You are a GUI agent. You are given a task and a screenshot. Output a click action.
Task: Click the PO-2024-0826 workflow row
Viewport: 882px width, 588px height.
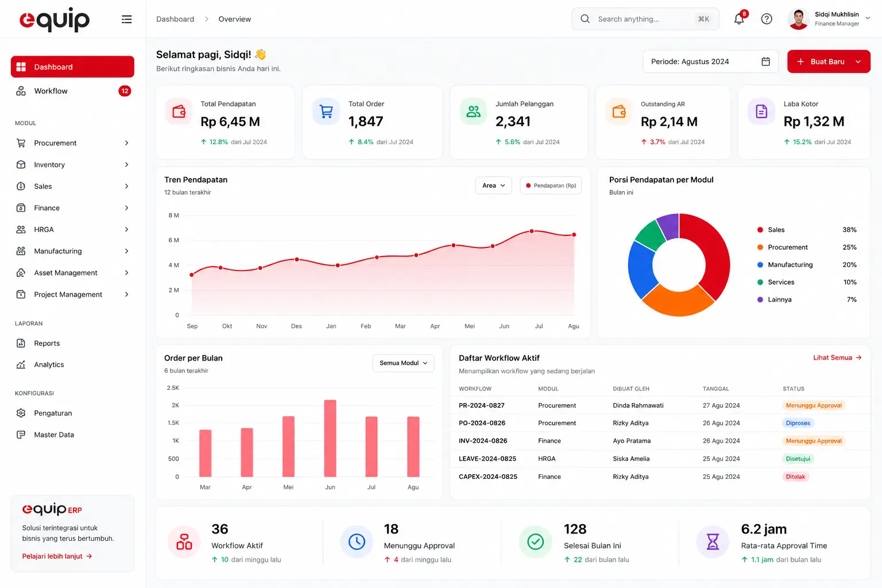(x=660, y=423)
